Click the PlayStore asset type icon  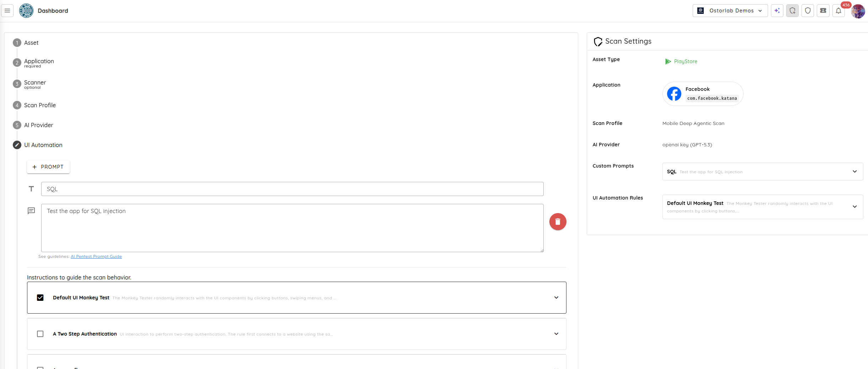tap(667, 61)
